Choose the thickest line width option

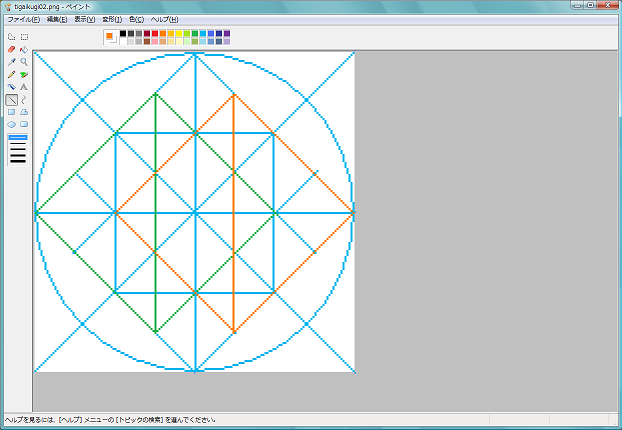(18, 161)
